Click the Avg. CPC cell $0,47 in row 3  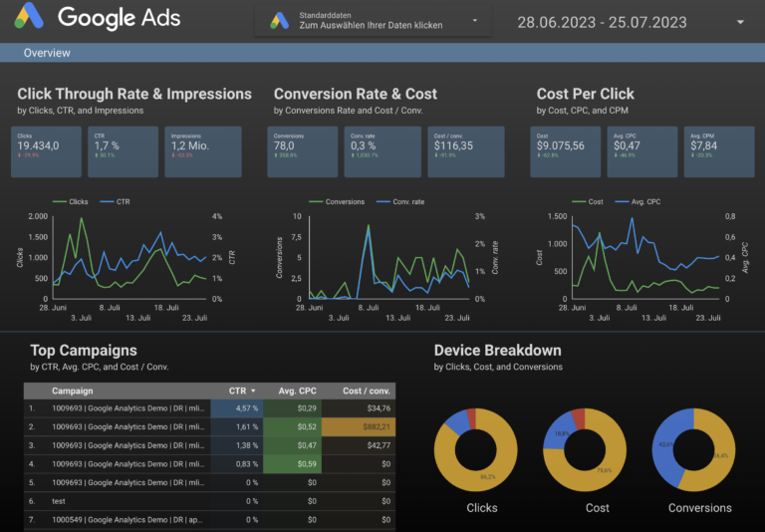(x=292, y=445)
